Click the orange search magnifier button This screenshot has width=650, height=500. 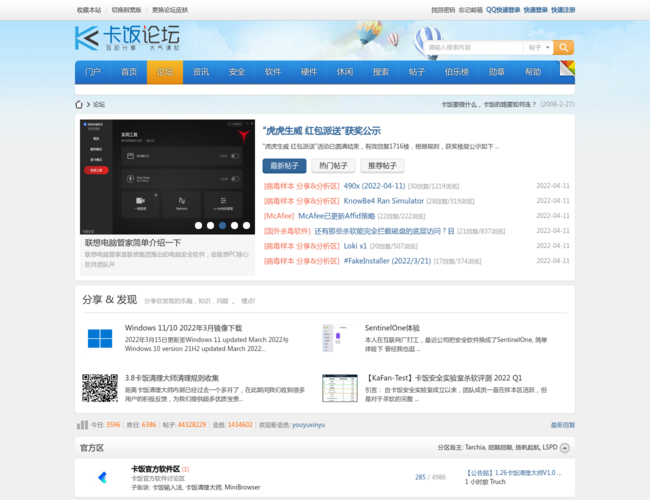click(564, 47)
